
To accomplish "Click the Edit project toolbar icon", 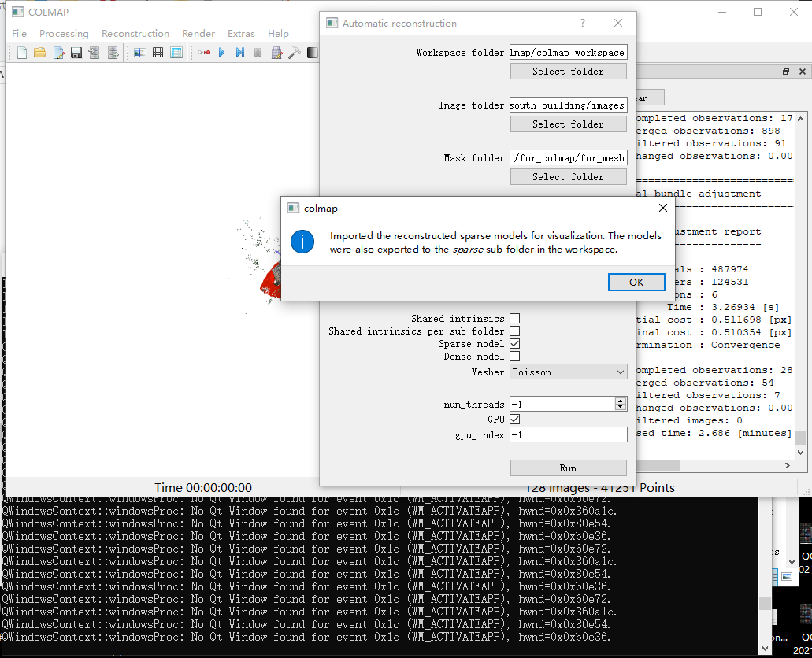I will point(58,53).
